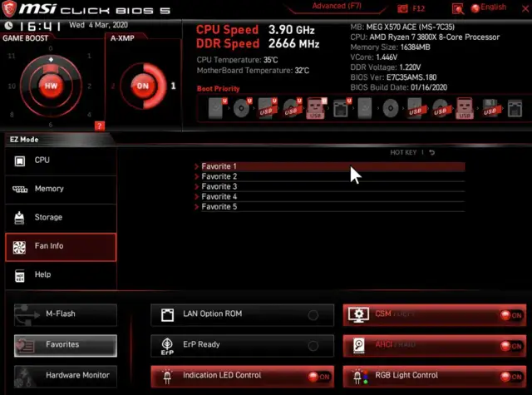
Task: Click the 16:41 time display
Action: (x=40, y=26)
